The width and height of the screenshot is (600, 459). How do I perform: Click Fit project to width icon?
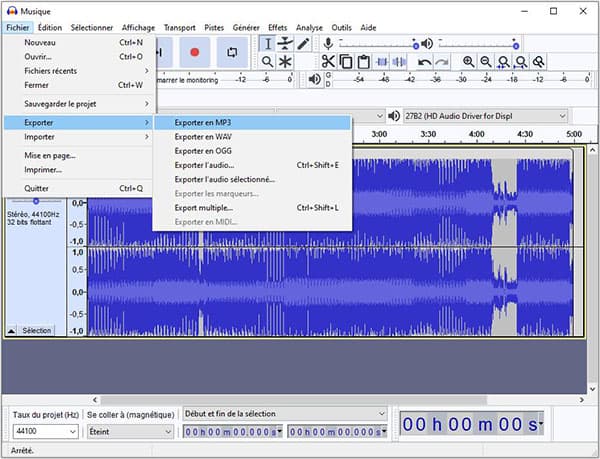click(521, 62)
